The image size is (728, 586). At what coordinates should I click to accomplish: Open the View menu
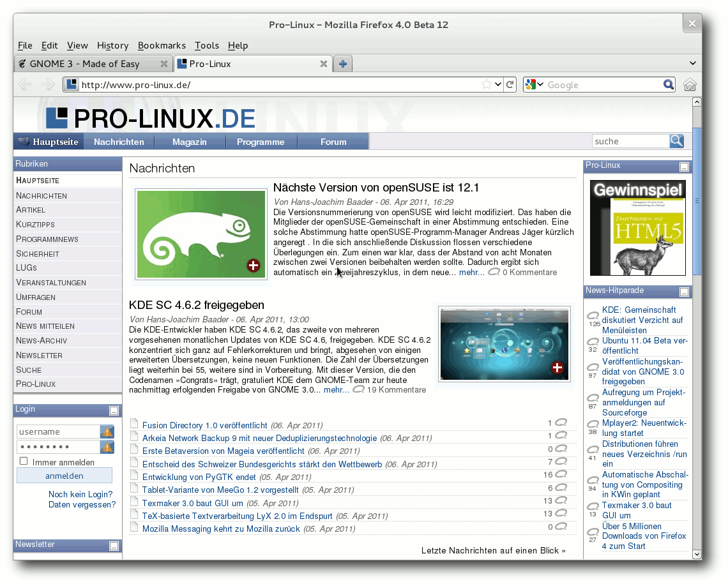click(77, 45)
